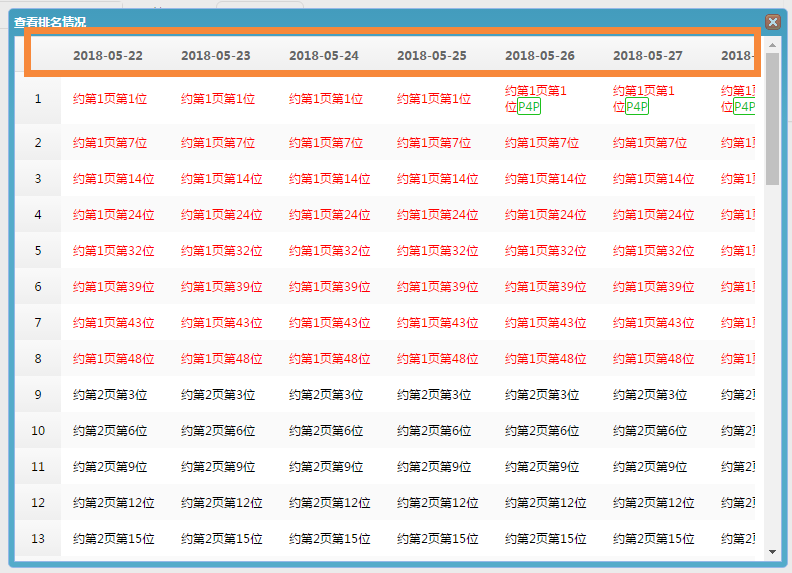Viewport: 792px width, 573px height.
Task: Click row number 13
Action: pos(38,539)
